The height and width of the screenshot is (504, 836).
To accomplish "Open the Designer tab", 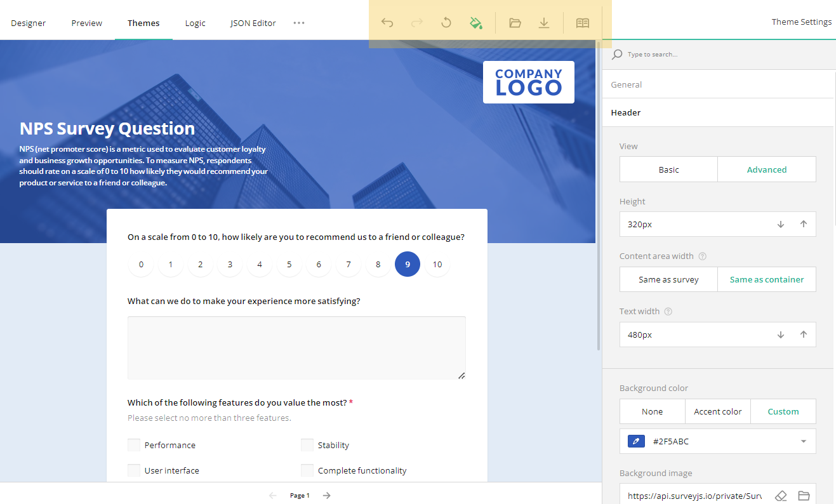I will pyautogui.click(x=28, y=23).
